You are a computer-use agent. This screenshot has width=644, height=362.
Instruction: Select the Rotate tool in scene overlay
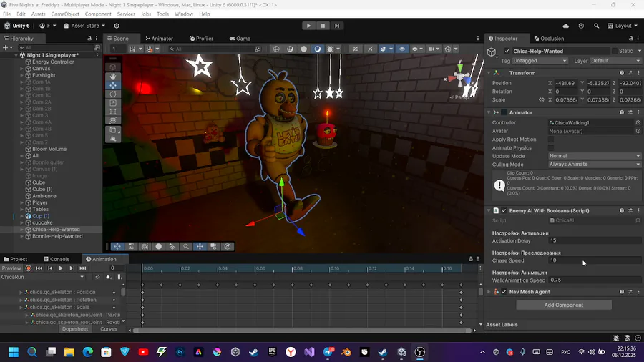113,94
